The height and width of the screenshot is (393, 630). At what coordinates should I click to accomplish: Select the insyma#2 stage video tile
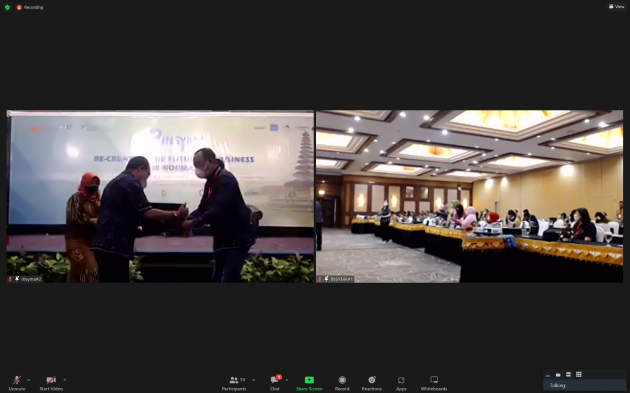tap(160, 196)
